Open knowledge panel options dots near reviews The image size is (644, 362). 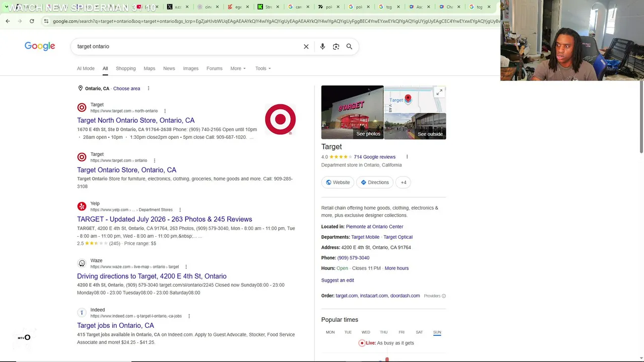407,157
